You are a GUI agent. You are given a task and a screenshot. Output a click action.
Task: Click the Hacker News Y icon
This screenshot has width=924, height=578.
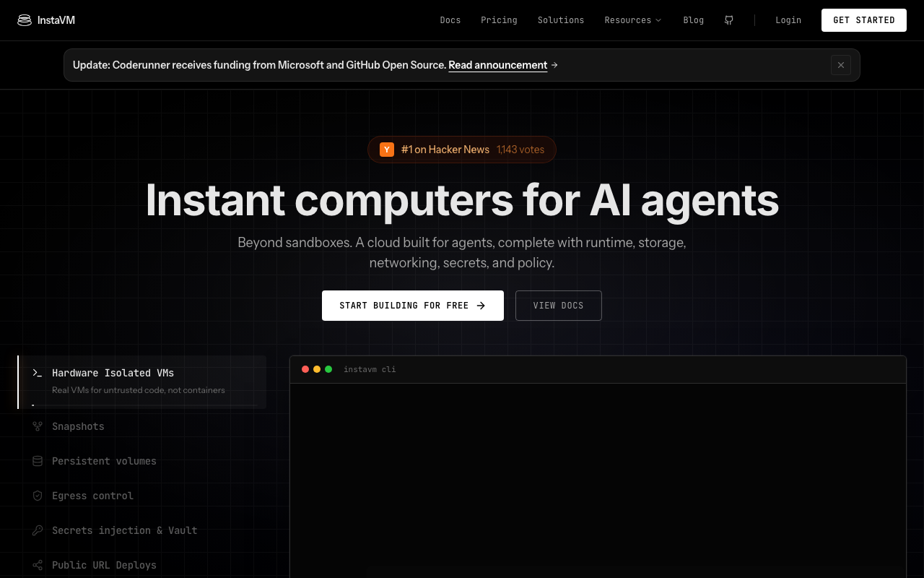coord(387,150)
